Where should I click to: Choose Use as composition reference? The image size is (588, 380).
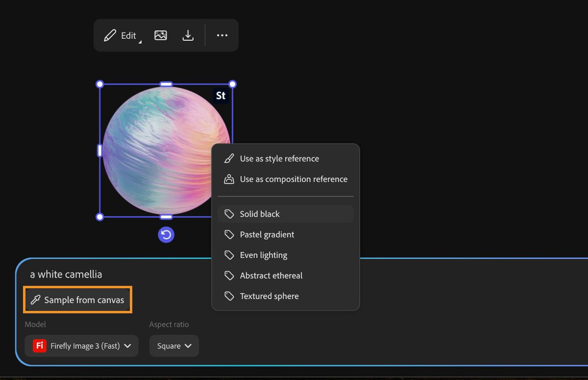(286, 179)
